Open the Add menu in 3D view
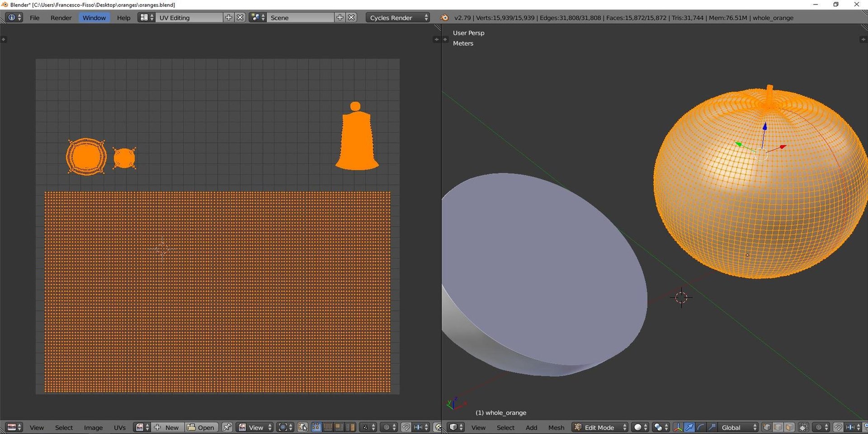Image resolution: width=868 pixels, height=434 pixels. pyautogui.click(x=531, y=428)
